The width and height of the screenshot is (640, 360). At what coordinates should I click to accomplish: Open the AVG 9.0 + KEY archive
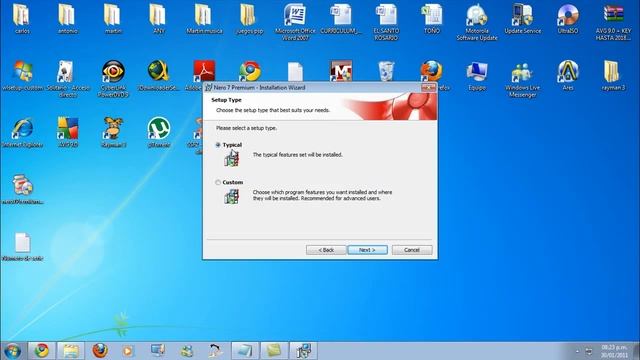pyautogui.click(x=613, y=22)
